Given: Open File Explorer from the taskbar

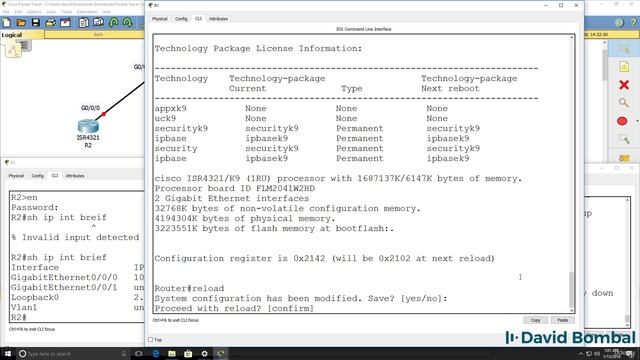Looking at the screenshot, I should pos(172,353).
